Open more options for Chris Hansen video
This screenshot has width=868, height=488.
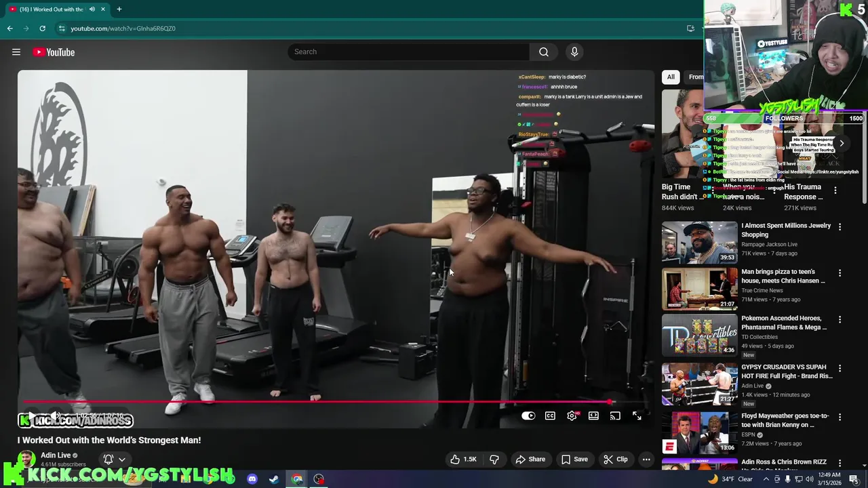tap(840, 272)
